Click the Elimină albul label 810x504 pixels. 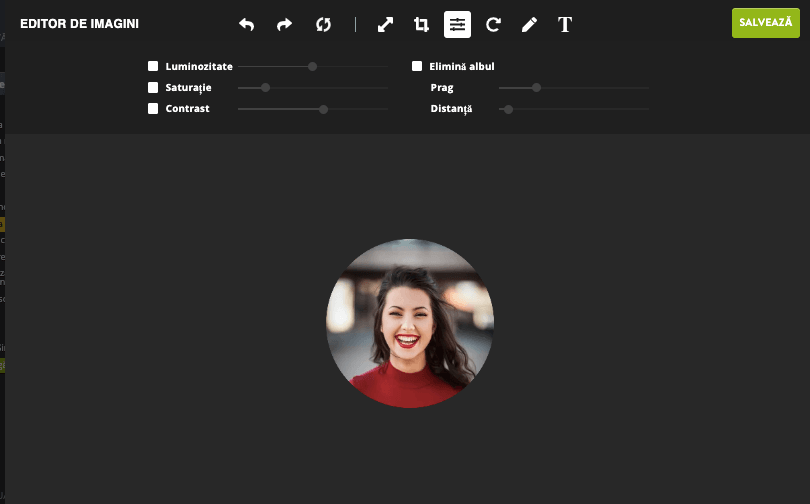(462, 66)
